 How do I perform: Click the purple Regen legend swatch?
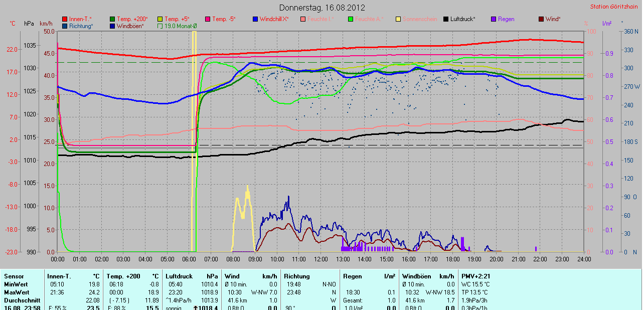494,19
